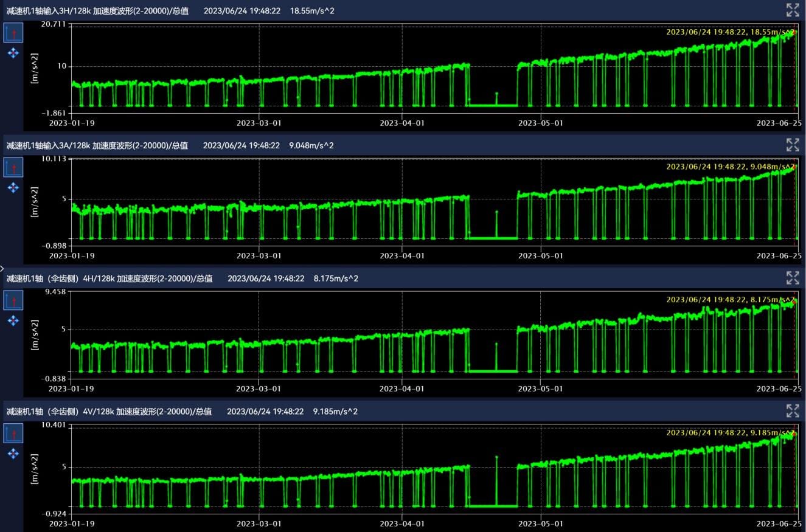Viewport: 806px width, 532px height.
Task: Expand the 3A acceleration chart to fullscreen
Action: (792, 145)
